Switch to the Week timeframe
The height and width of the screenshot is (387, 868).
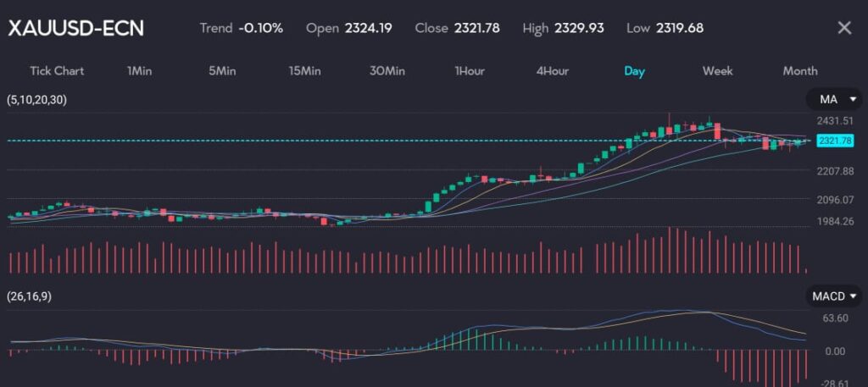point(717,71)
